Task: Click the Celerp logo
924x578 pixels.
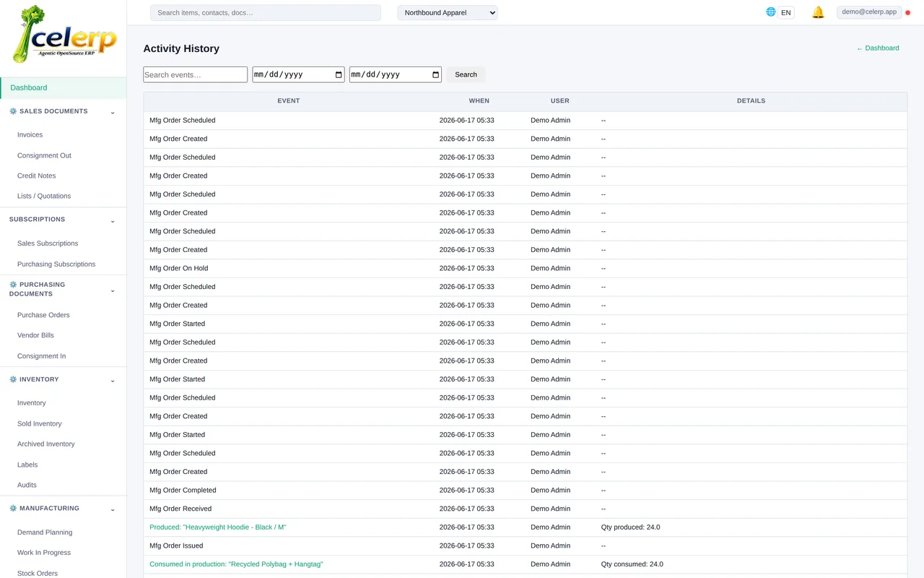Action: pyautogui.click(x=65, y=34)
